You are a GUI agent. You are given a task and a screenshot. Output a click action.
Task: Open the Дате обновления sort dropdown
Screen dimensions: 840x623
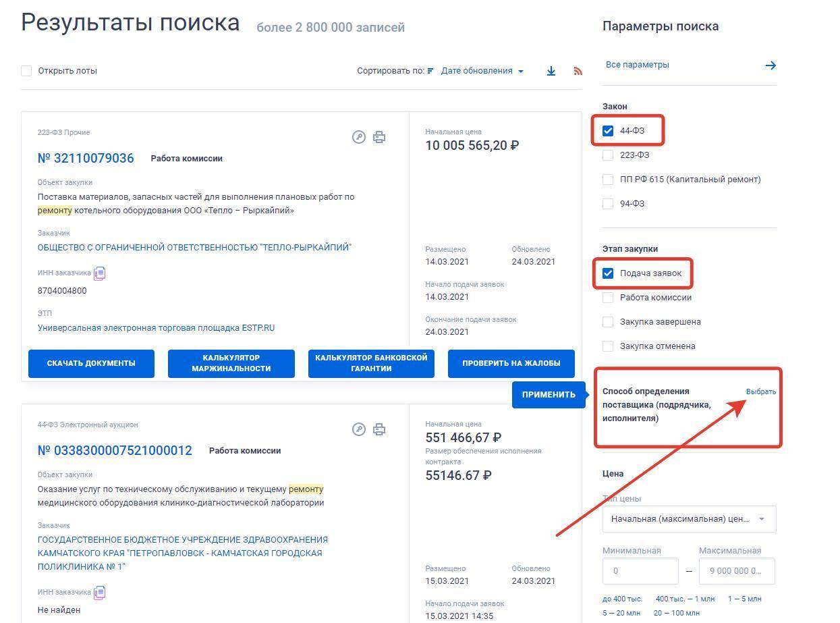tap(482, 71)
